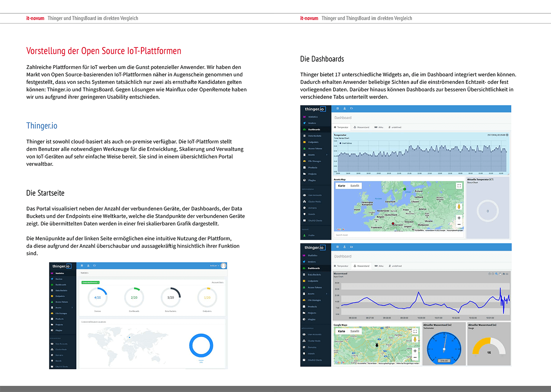The height and width of the screenshot is (392, 551).
Task: Zoom in on the Assets Map widget
Action: (x=459, y=218)
